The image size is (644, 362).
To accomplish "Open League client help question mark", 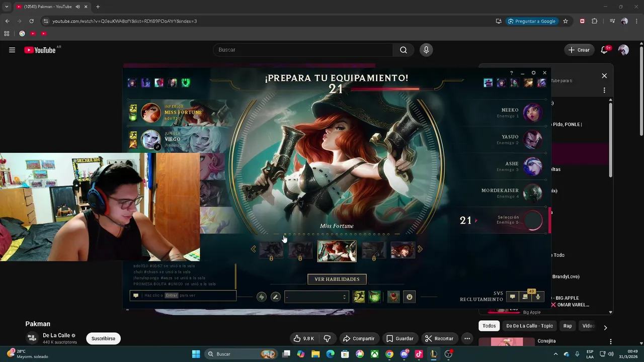I will point(512,73).
